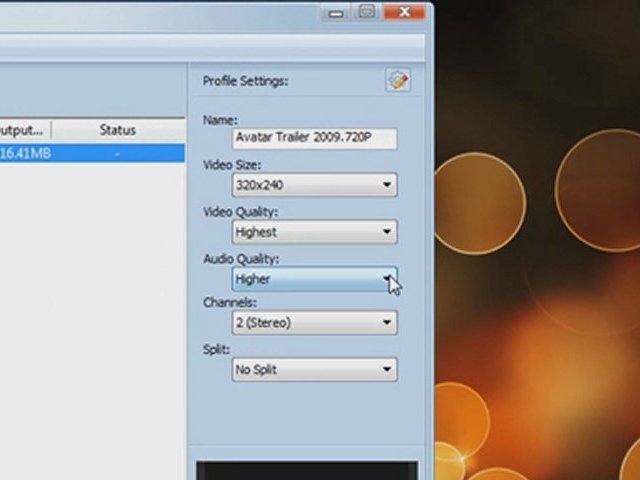This screenshot has width=640, height=480.
Task: Click the black video preview area
Action: click(306, 470)
